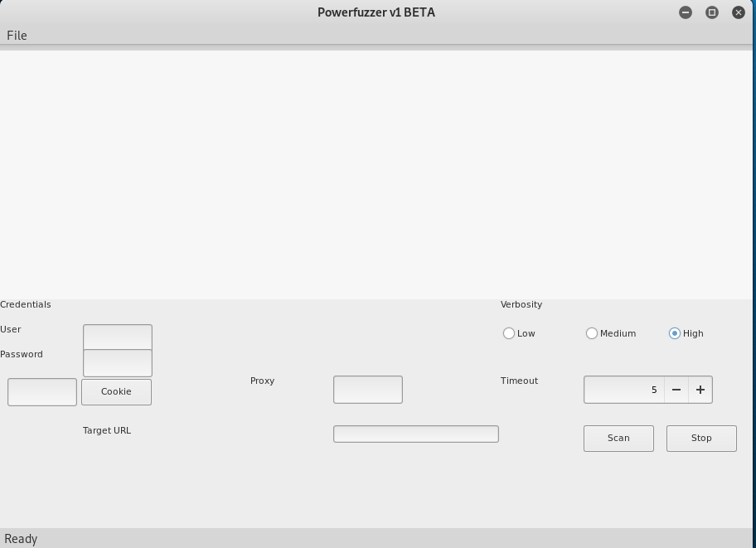The width and height of the screenshot is (756, 548).
Task: Click the Target URL label
Action: [107, 430]
